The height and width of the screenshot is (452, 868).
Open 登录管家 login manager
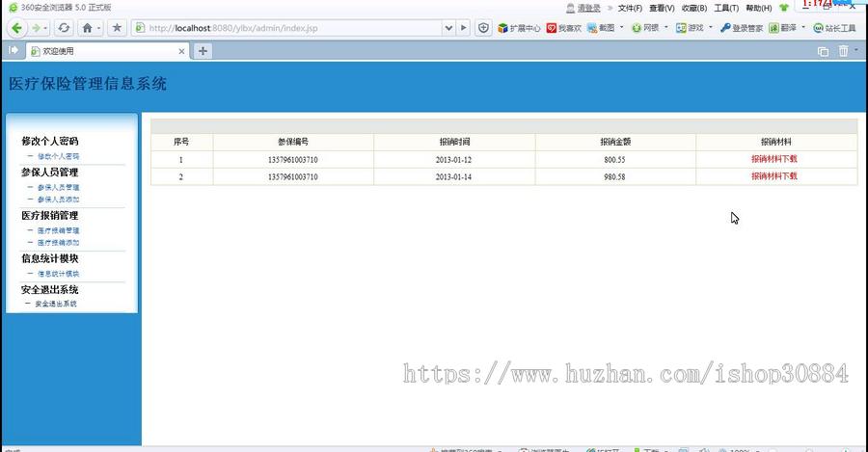742,28
